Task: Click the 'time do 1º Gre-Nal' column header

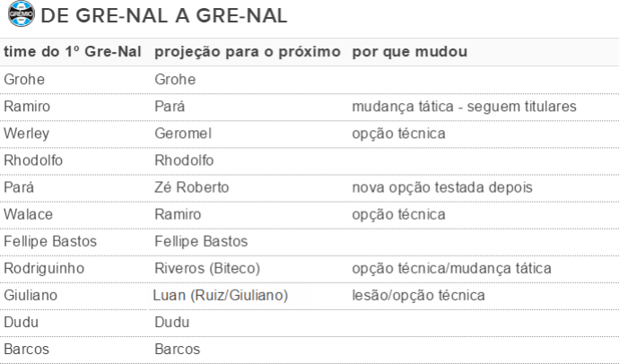Action: 73,52
